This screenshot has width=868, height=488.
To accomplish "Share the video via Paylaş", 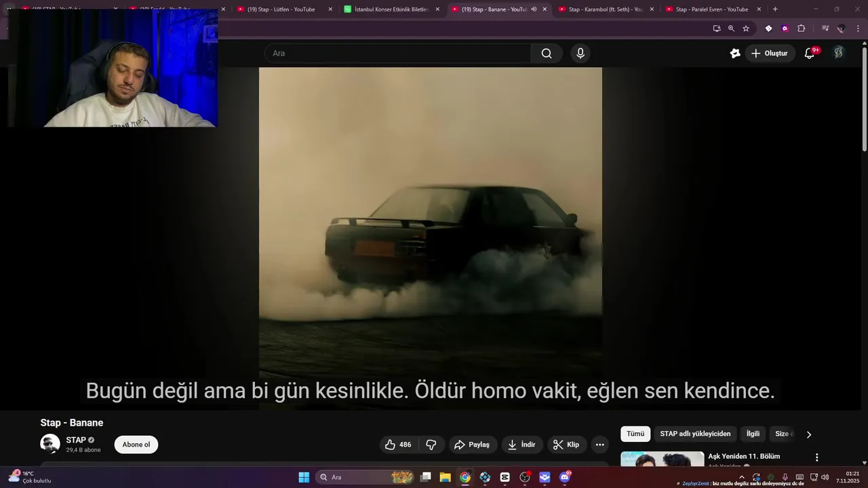I will click(472, 445).
